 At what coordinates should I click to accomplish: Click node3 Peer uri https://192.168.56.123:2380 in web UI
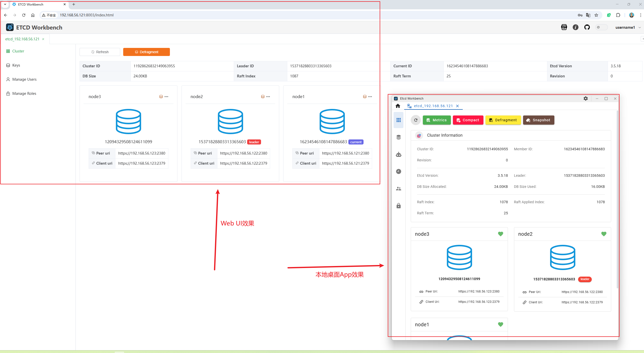(x=142, y=153)
